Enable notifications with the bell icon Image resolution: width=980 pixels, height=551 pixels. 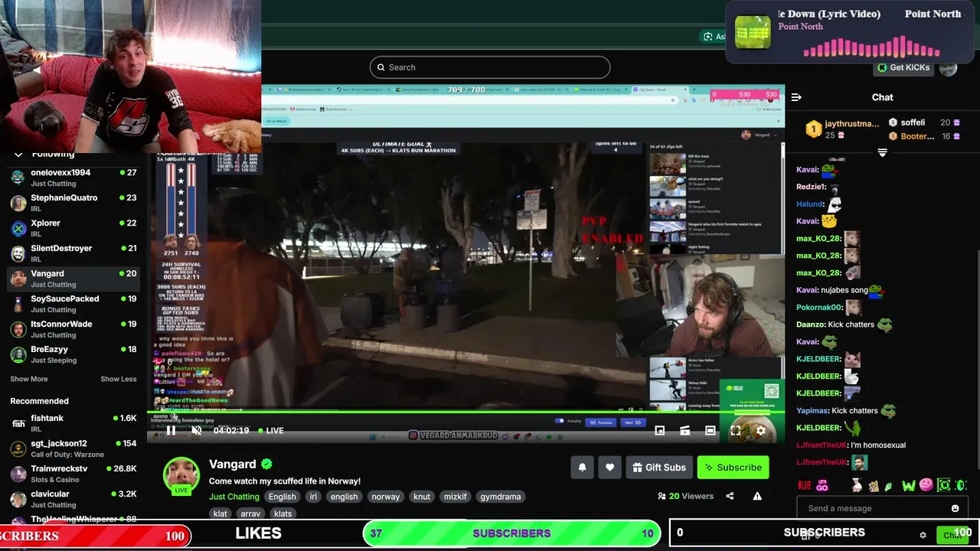(582, 468)
